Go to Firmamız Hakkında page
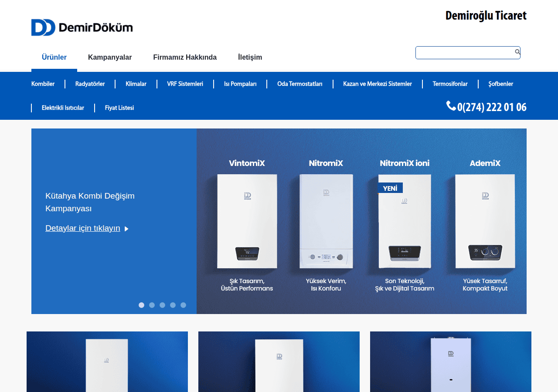This screenshot has height=392, width=558. [185, 57]
